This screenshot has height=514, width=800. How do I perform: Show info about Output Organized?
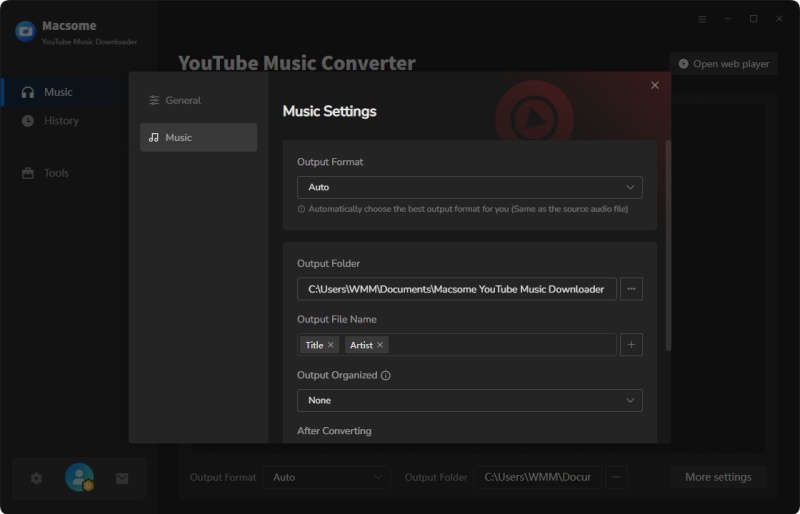coord(386,376)
